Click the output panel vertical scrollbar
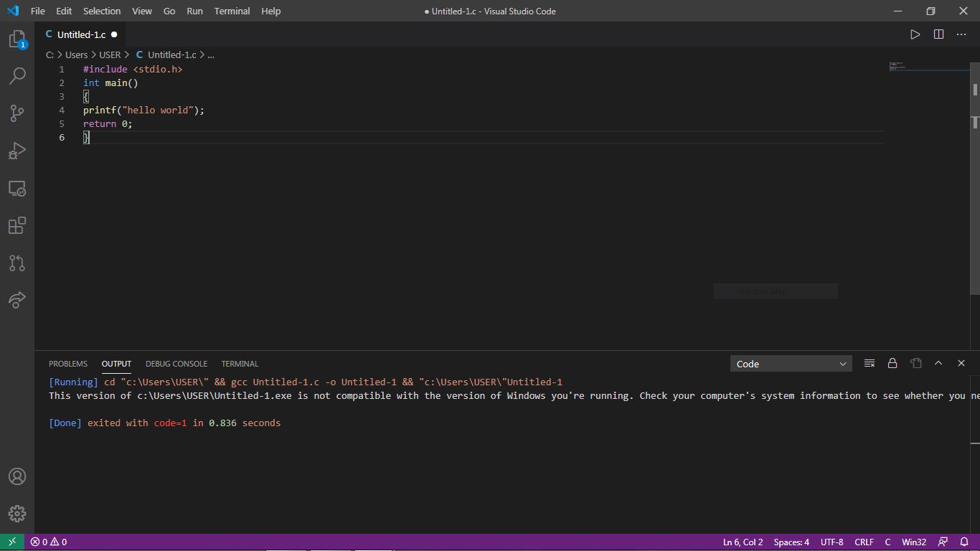Viewport: 980px width, 551px height. tap(975, 409)
